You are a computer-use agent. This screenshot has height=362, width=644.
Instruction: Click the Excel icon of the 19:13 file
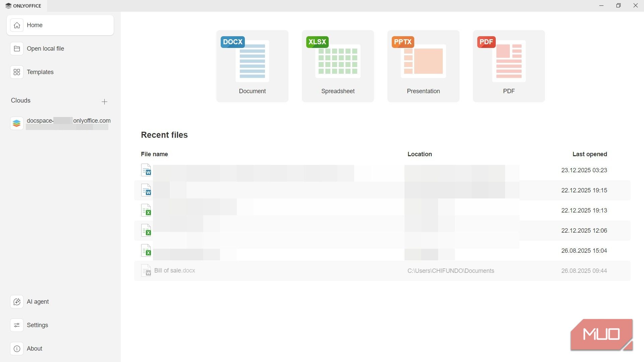click(x=146, y=210)
